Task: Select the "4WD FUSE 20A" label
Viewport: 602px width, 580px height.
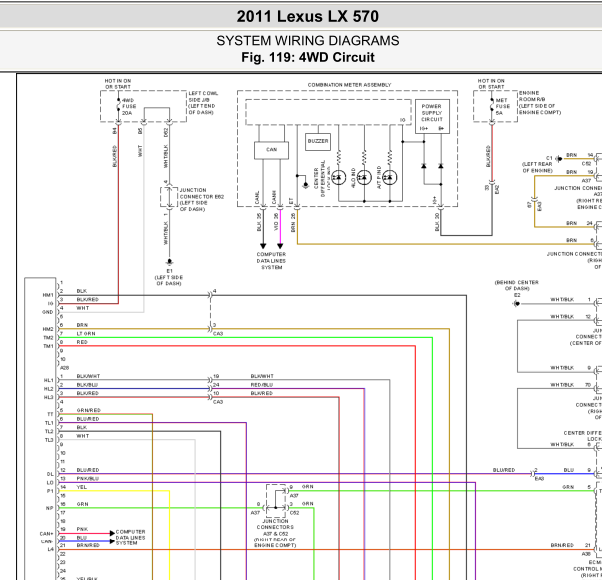Action: tap(129, 107)
